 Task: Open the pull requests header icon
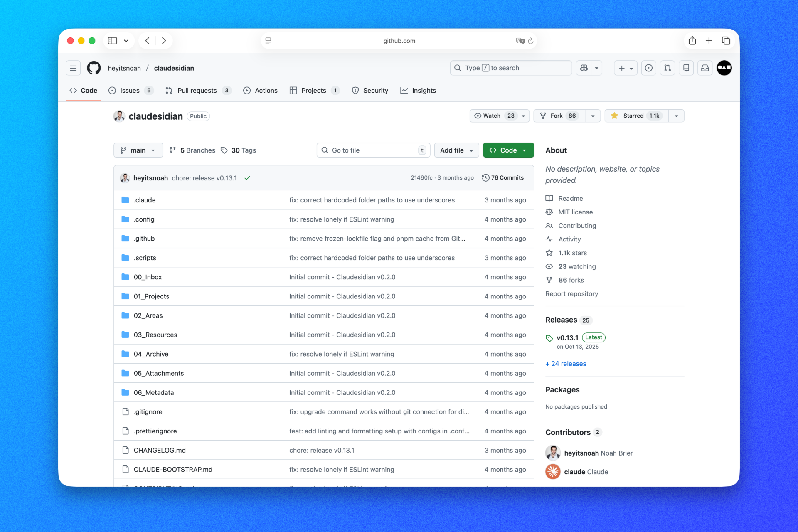667,68
